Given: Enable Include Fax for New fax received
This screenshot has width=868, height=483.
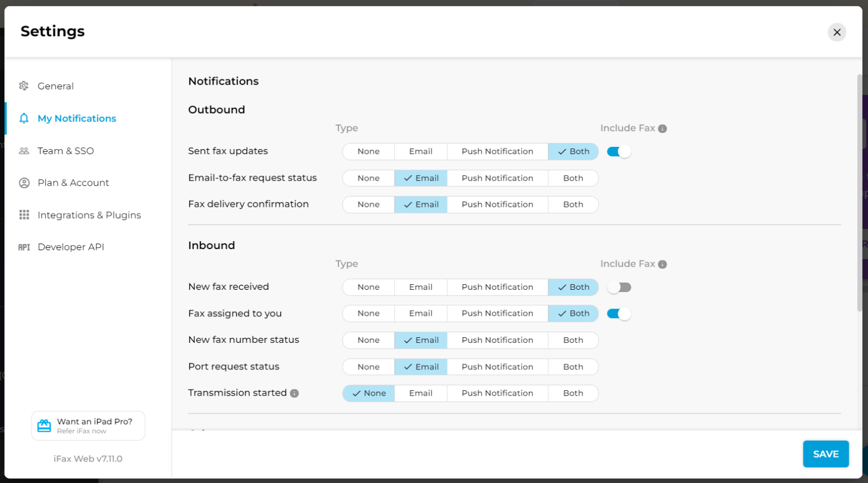Looking at the screenshot, I should (619, 288).
